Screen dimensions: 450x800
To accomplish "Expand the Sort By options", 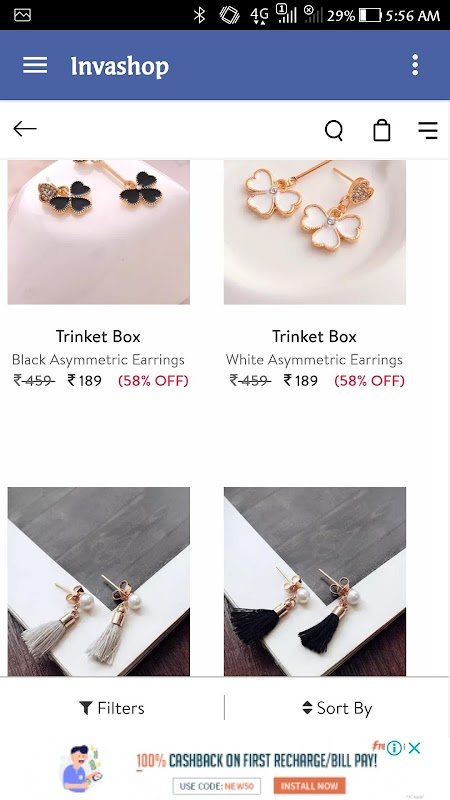I will coord(337,708).
